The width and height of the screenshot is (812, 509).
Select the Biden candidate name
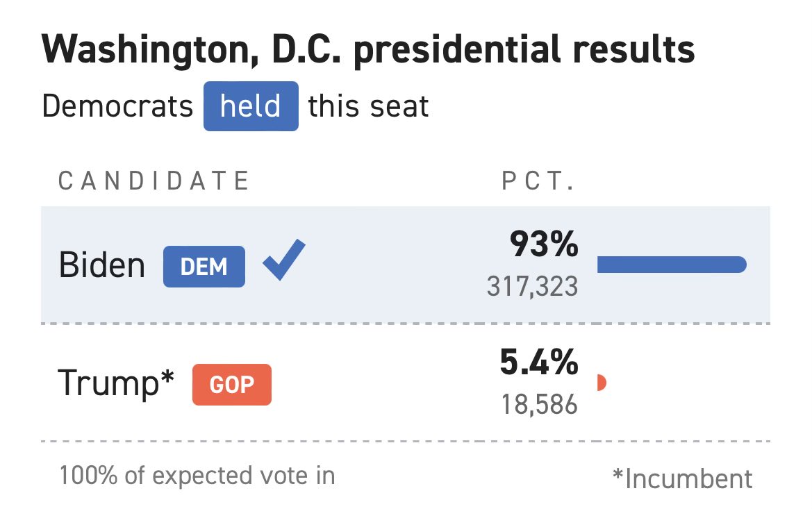102,266
